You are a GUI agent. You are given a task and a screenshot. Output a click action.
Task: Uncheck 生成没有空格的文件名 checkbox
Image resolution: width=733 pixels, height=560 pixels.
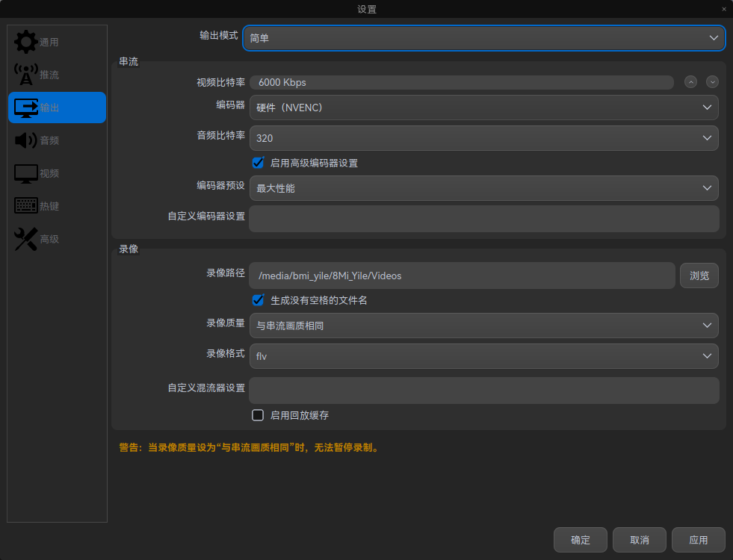pyautogui.click(x=258, y=300)
